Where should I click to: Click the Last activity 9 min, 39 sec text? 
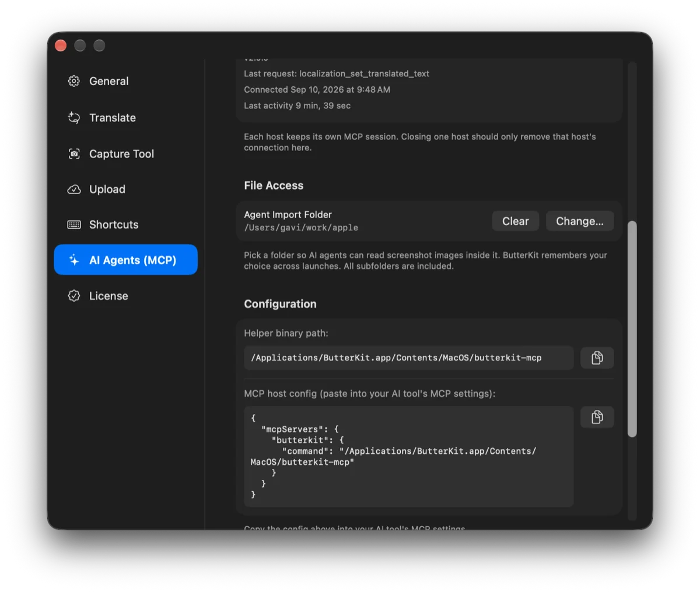click(x=297, y=106)
